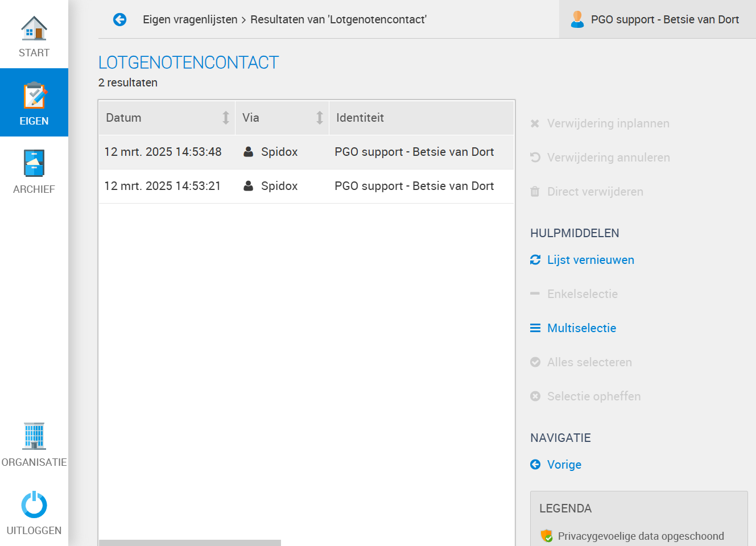The height and width of the screenshot is (546, 756).
Task: Open the PGO support - Betsie van Dort account
Action: (658, 19)
